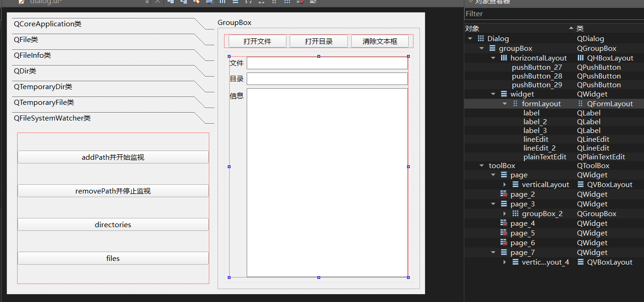Sort by the 类 column header
The image size is (644, 302).
tap(609, 28)
